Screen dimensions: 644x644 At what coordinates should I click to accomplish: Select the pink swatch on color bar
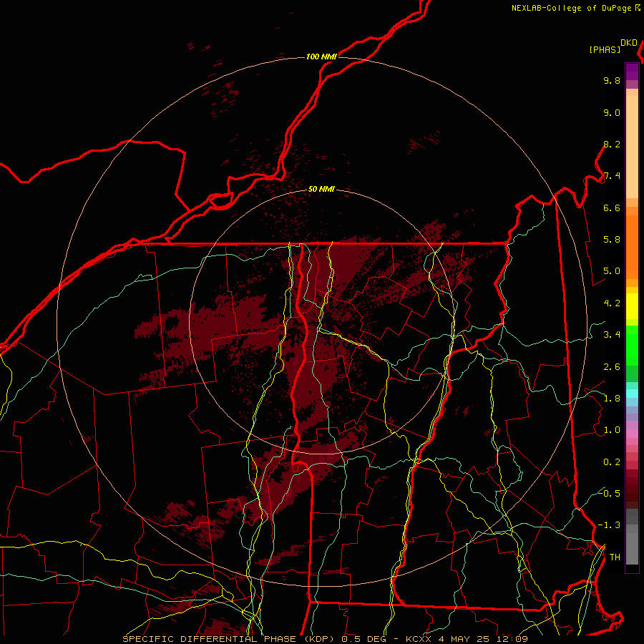click(x=632, y=434)
